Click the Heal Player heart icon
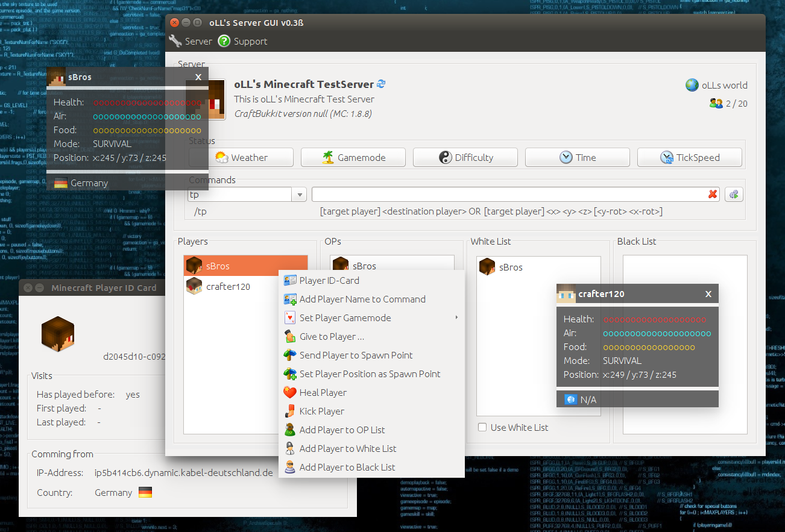785x532 pixels. coord(290,392)
